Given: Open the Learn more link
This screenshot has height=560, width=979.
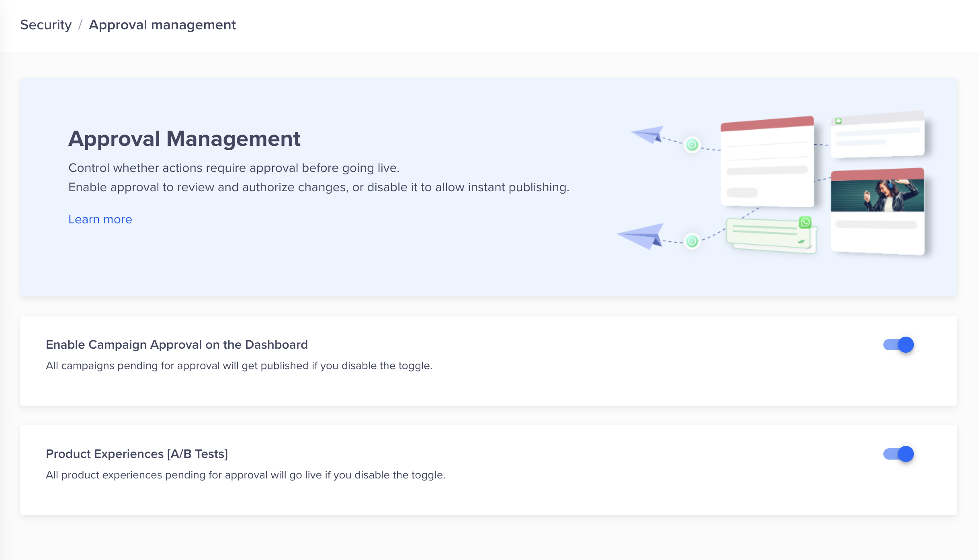Looking at the screenshot, I should pos(100,219).
